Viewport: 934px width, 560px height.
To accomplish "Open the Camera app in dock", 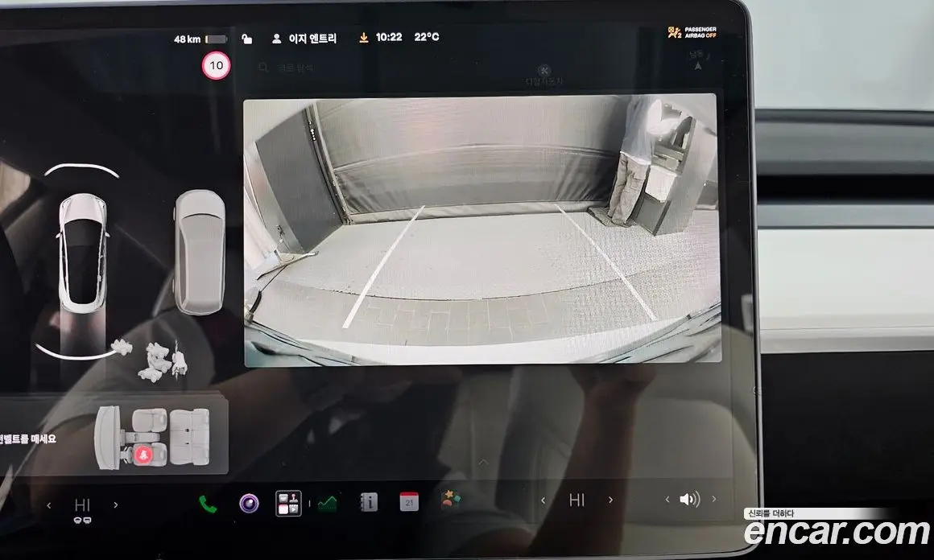I will tap(249, 504).
